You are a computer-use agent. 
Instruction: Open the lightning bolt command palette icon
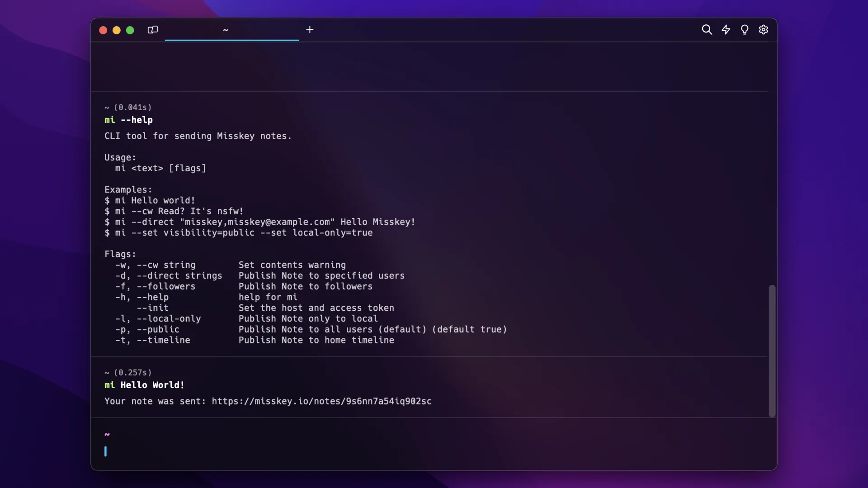pos(726,30)
